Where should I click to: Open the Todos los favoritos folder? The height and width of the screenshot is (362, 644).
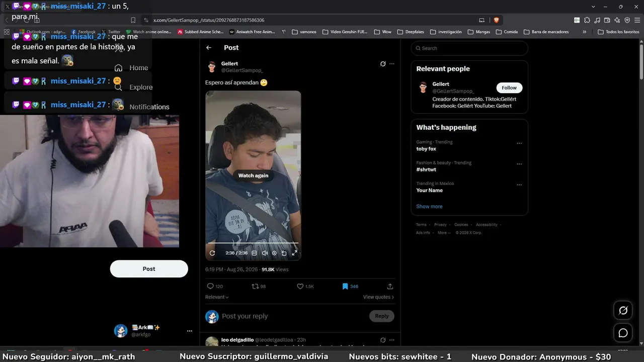618,32
